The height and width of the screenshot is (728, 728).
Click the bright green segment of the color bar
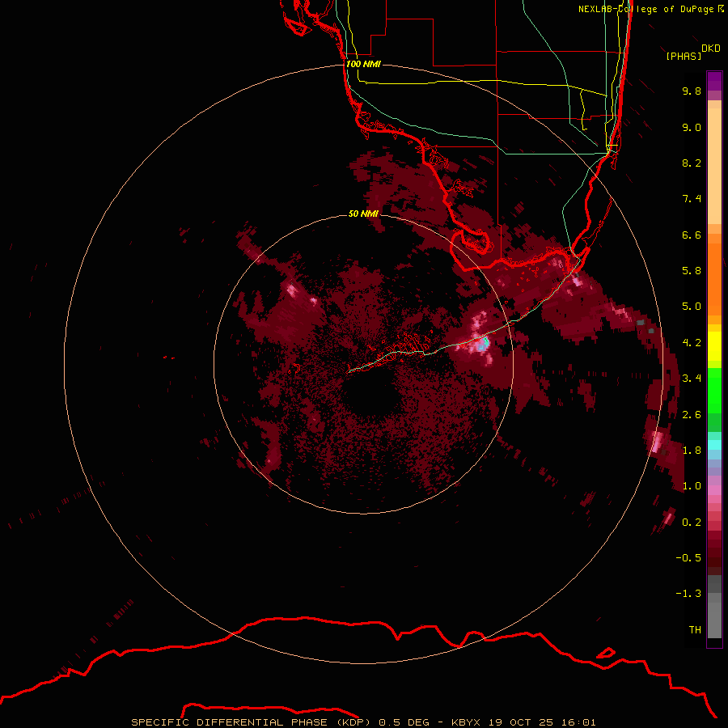(714, 390)
